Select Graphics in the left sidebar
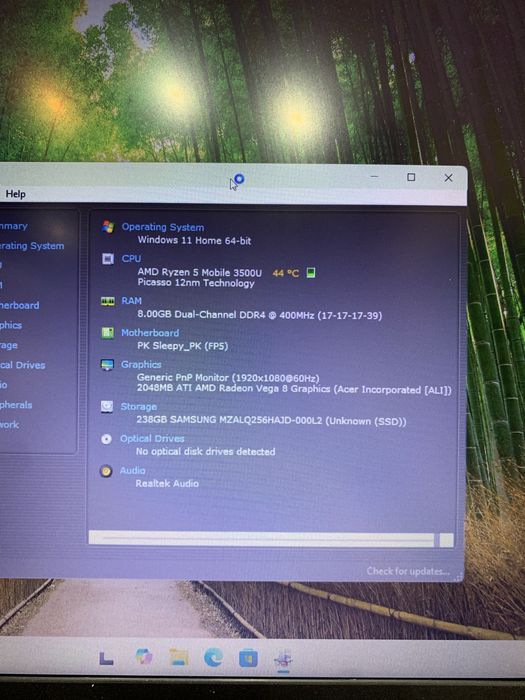525x700 pixels. point(11,325)
